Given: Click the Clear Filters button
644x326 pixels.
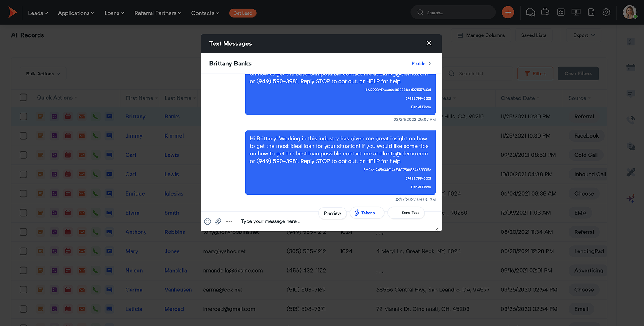Looking at the screenshot, I should pos(578,74).
